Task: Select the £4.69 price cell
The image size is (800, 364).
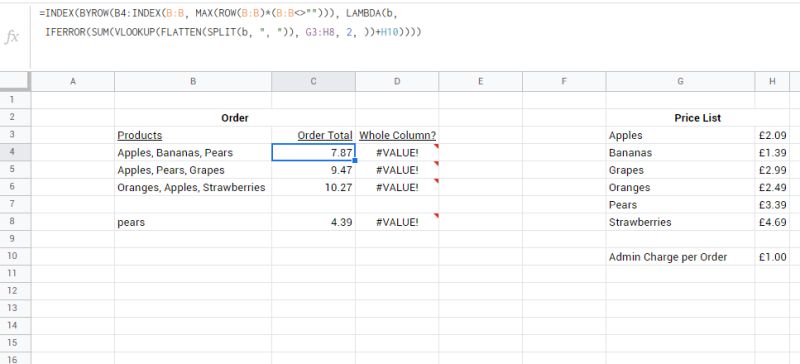Action: 772,222
